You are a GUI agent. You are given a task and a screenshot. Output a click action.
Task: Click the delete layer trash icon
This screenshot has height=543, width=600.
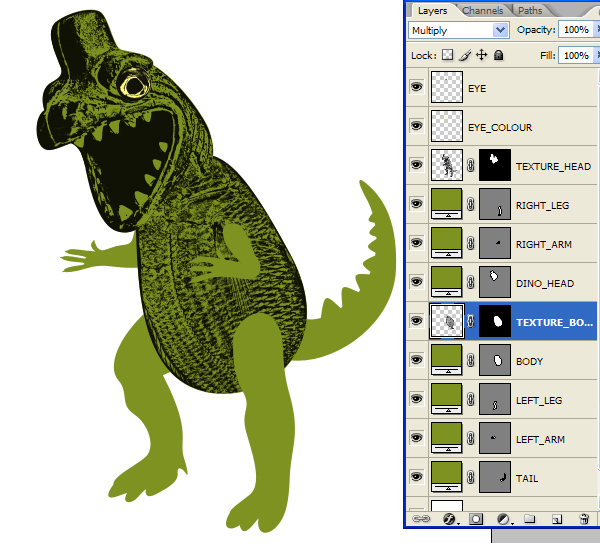pyautogui.click(x=584, y=519)
